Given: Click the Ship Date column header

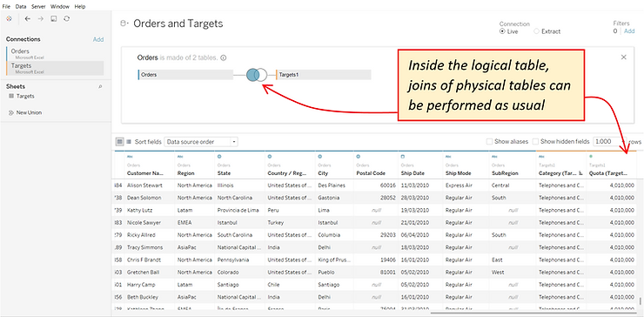Looking at the screenshot, I should click(x=413, y=173).
